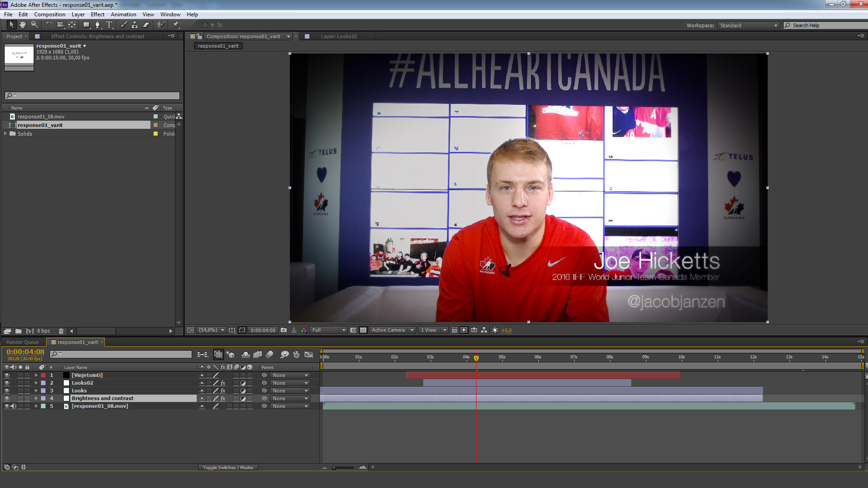This screenshot has height=488, width=868.
Task: Hide the Looks layer
Action: pyautogui.click(x=7, y=391)
